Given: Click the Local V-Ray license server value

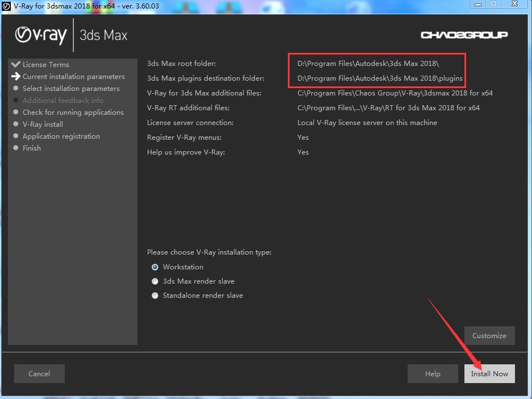Looking at the screenshot, I should click(367, 123).
